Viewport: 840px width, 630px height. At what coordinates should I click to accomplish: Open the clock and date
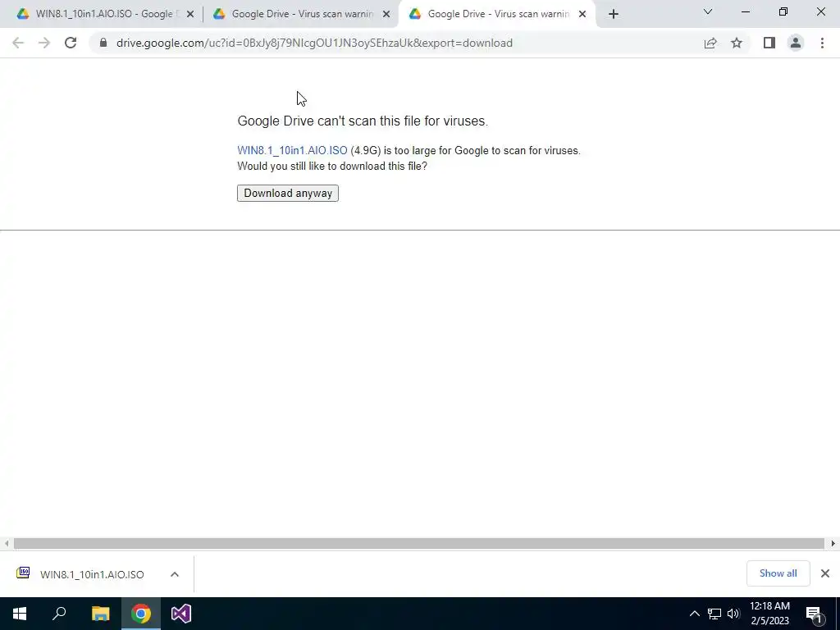pos(769,614)
